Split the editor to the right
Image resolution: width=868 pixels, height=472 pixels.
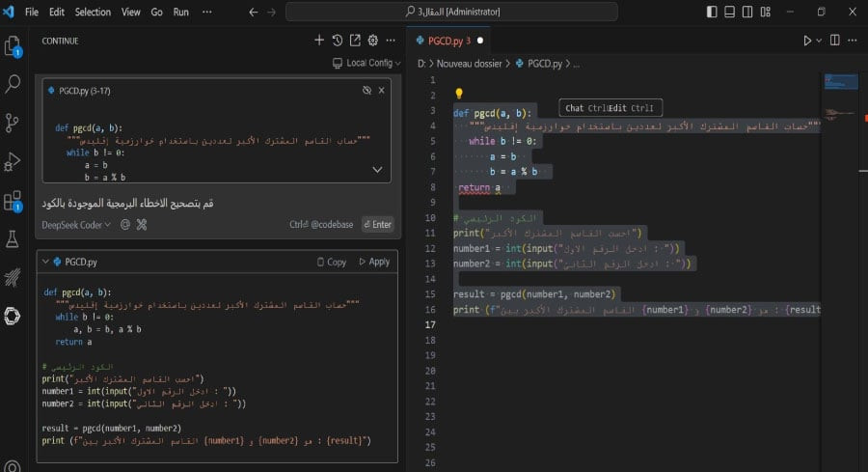coord(835,41)
